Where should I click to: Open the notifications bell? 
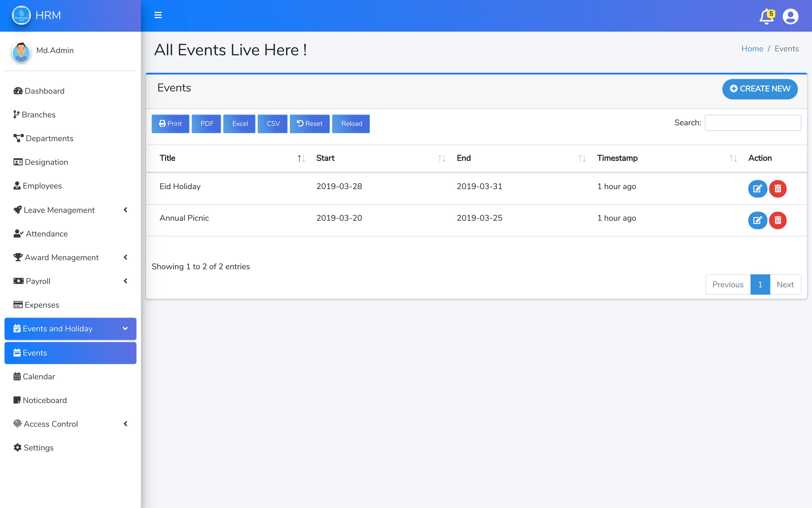(x=767, y=16)
